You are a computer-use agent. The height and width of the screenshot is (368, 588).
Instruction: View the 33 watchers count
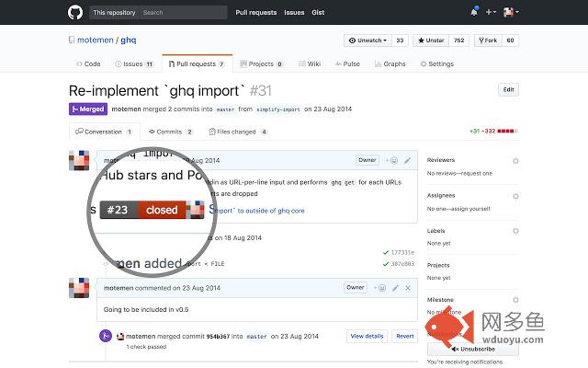(x=400, y=40)
